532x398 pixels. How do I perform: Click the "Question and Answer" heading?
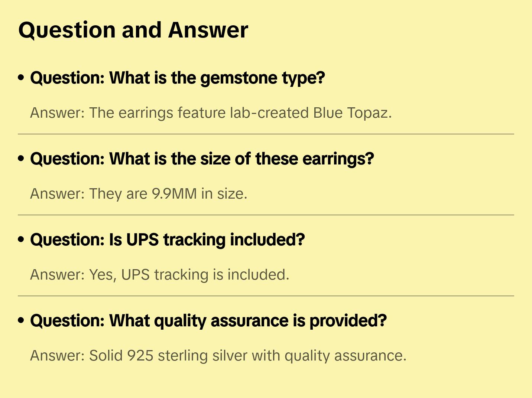click(133, 30)
